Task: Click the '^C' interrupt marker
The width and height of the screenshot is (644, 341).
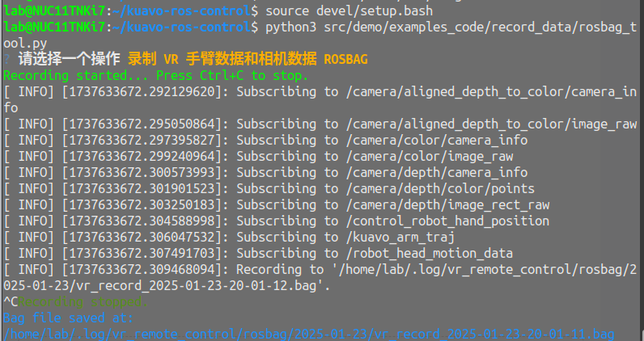Action: click(10, 302)
